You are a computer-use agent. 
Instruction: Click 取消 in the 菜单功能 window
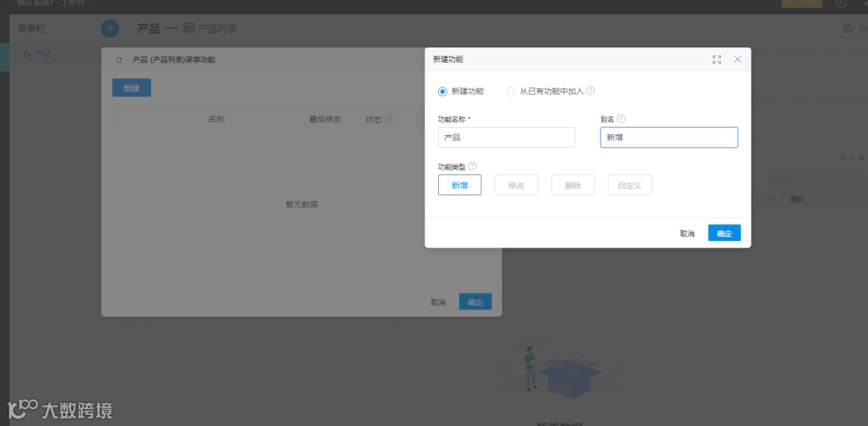point(439,302)
